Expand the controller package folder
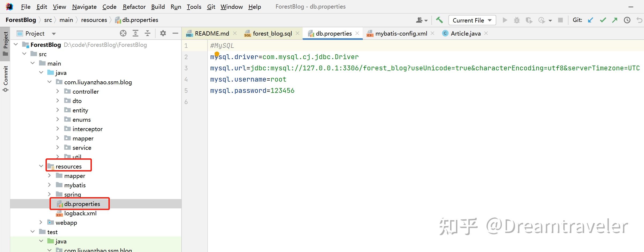644x252 pixels. pos(58,91)
